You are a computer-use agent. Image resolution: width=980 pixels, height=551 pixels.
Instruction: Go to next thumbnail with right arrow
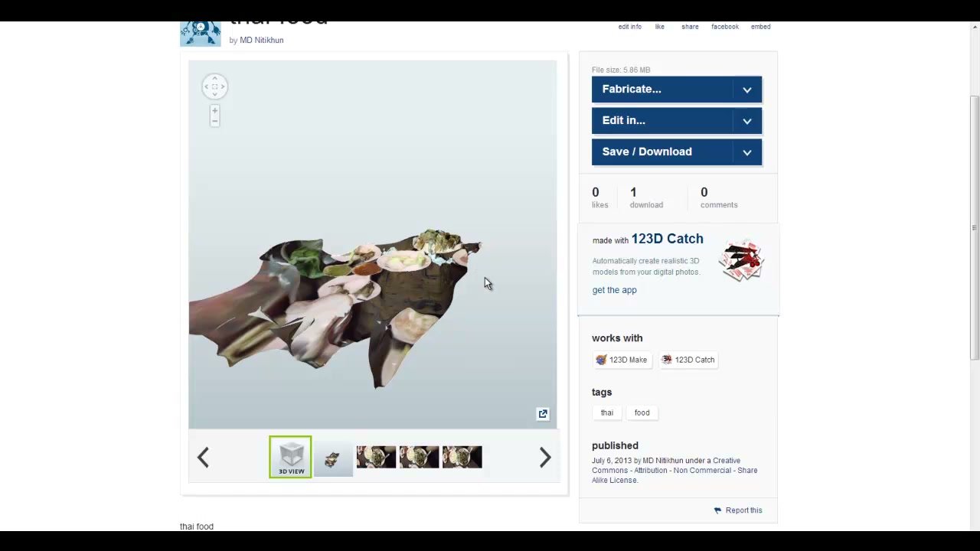(545, 458)
